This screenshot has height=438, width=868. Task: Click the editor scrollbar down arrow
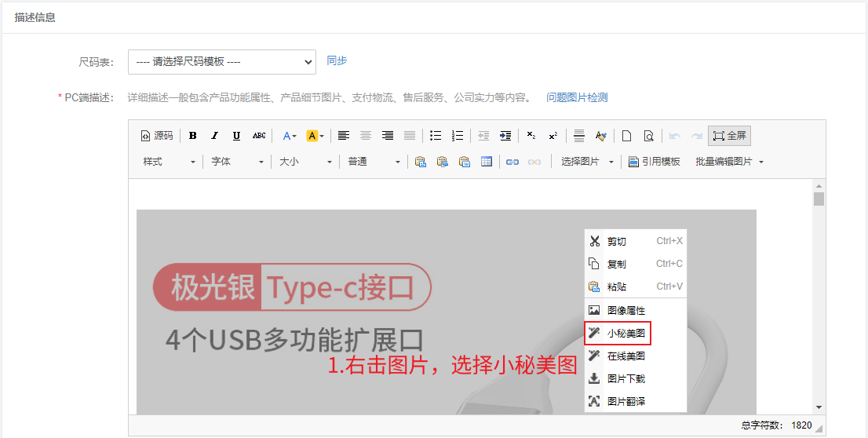(x=819, y=407)
